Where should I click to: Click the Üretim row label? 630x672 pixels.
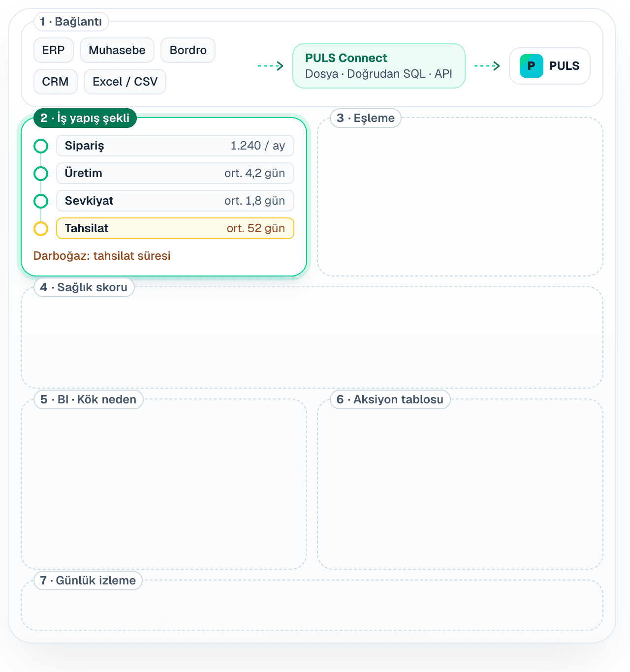click(84, 173)
